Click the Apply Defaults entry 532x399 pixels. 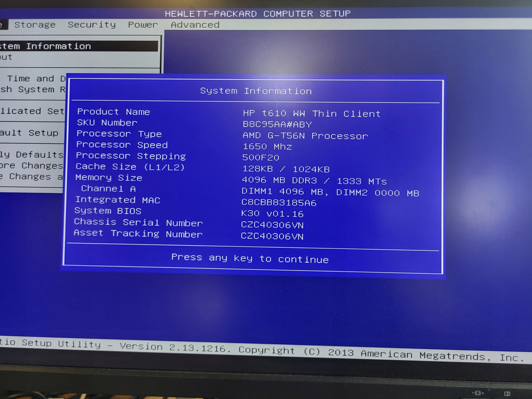coord(31,155)
